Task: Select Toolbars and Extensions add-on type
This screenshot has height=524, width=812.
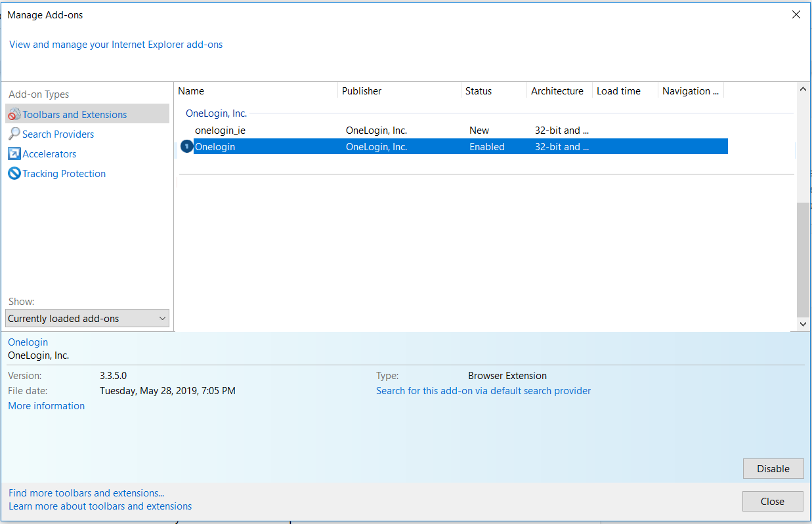Action: tap(87, 114)
